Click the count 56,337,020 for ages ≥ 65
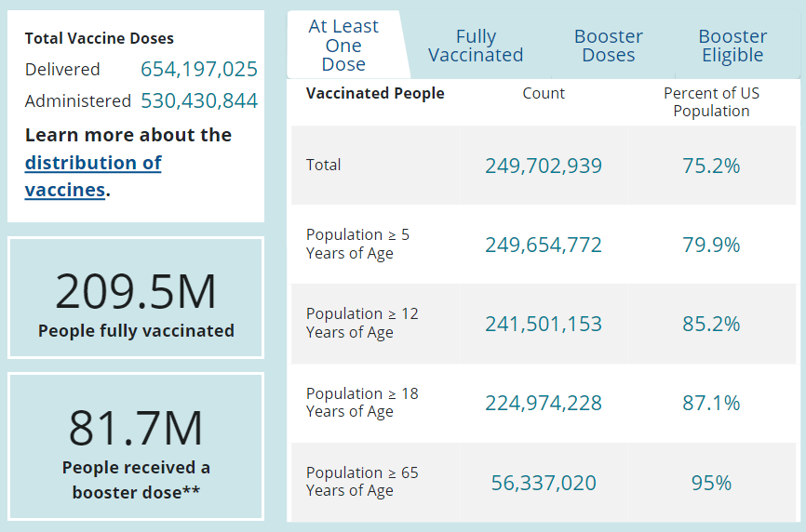This screenshot has width=806, height=532. point(544,484)
